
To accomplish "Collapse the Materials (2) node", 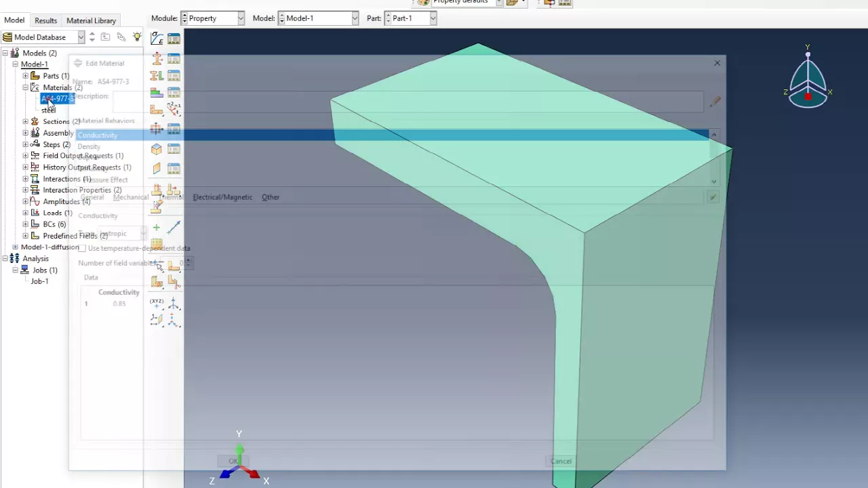I will (x=25, y=87).
